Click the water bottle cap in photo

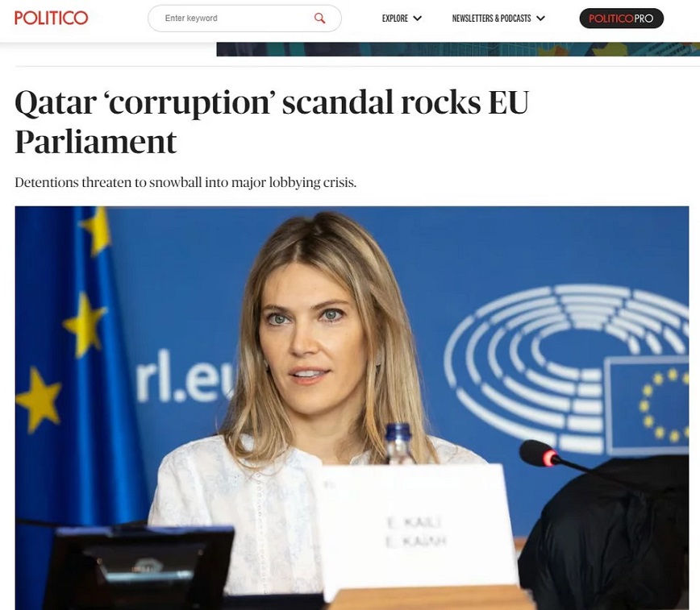click(x=398, y=432)
